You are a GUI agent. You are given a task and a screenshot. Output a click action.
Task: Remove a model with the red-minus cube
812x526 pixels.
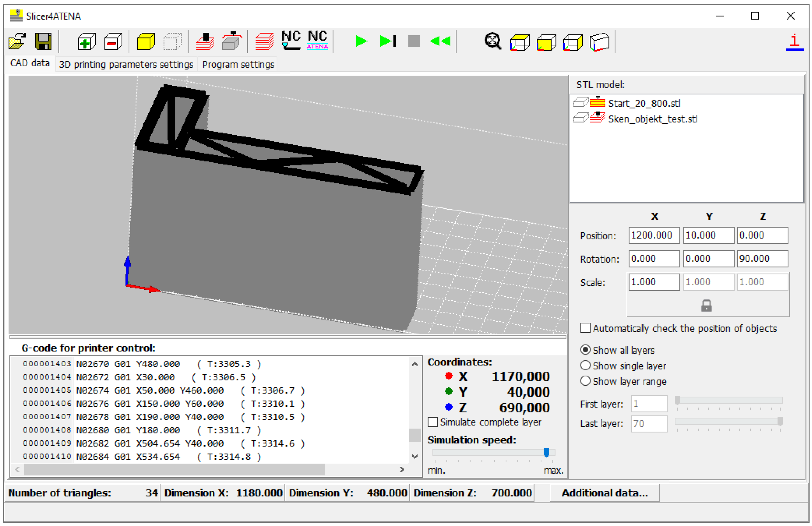[x=113, y=41]
